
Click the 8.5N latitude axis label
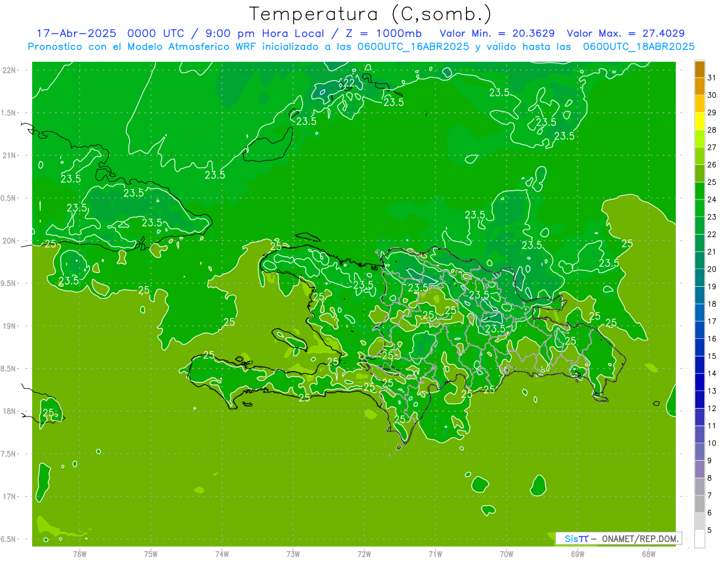click(9, 369)
